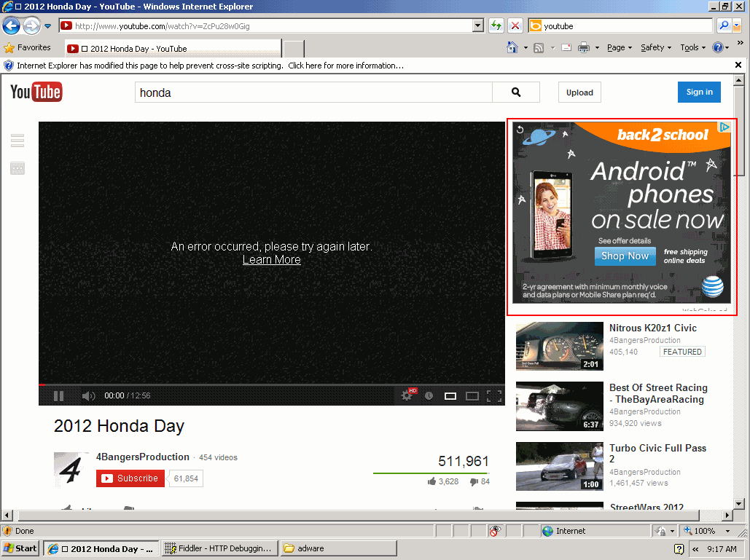Open the Nitrous K20z1 Civic video
Viewport: 750px width, 560px height.
tap(653, 328)
